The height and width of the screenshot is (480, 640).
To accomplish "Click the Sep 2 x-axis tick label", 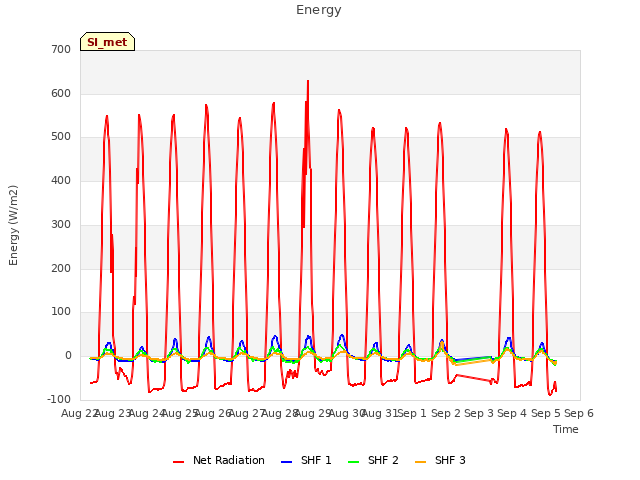I will click(x=446, y=413).
